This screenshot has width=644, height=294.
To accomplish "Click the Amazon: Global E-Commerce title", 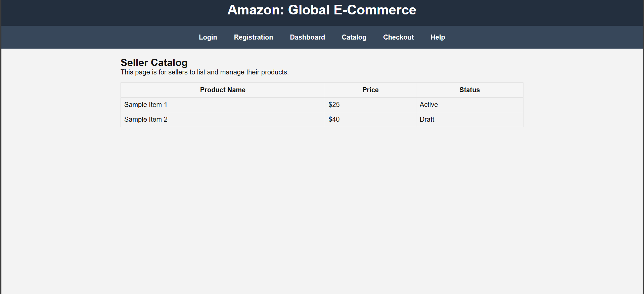I will pyautogui.click(x=322, y=10).
